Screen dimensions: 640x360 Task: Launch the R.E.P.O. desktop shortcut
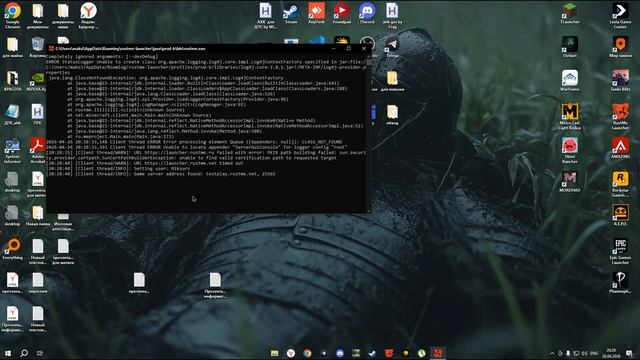[620, 215]
